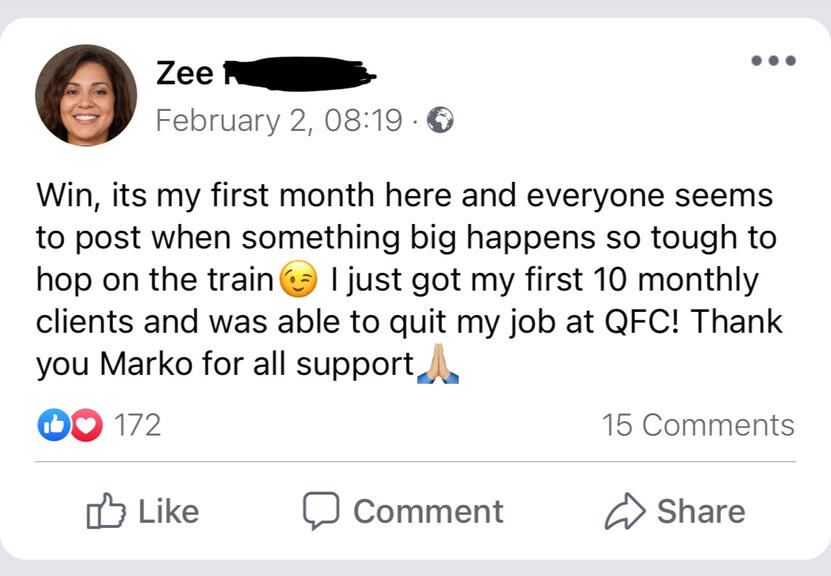Tap the Share text label

(700, 512)
